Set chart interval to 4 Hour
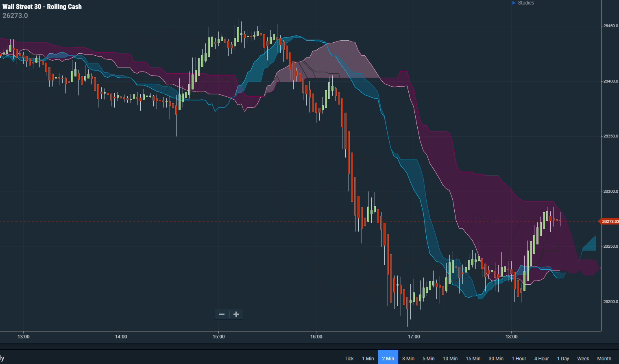Viewport: 619px width, 364px height. click(541, 358)
